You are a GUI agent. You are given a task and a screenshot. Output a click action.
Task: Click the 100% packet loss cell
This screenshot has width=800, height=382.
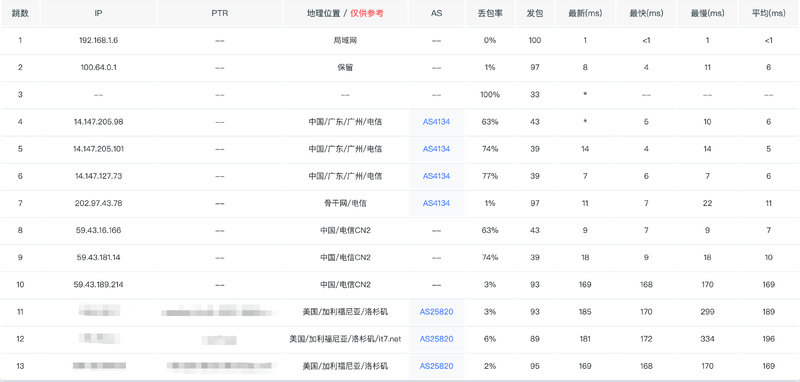[x=490, y=94]
